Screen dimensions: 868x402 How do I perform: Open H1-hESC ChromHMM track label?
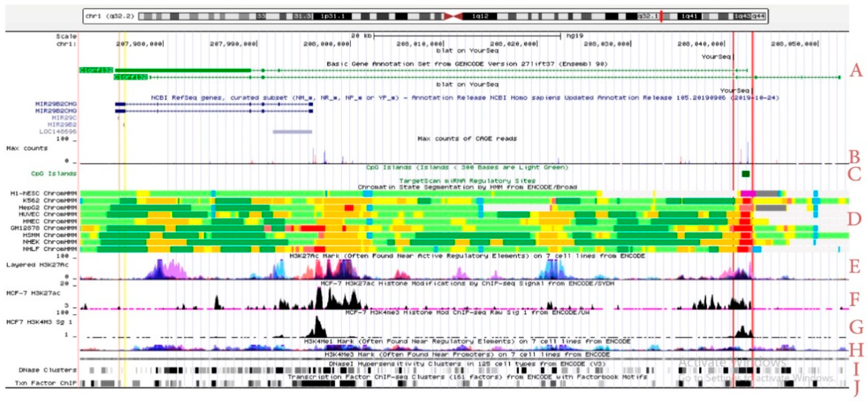[44, 193]
